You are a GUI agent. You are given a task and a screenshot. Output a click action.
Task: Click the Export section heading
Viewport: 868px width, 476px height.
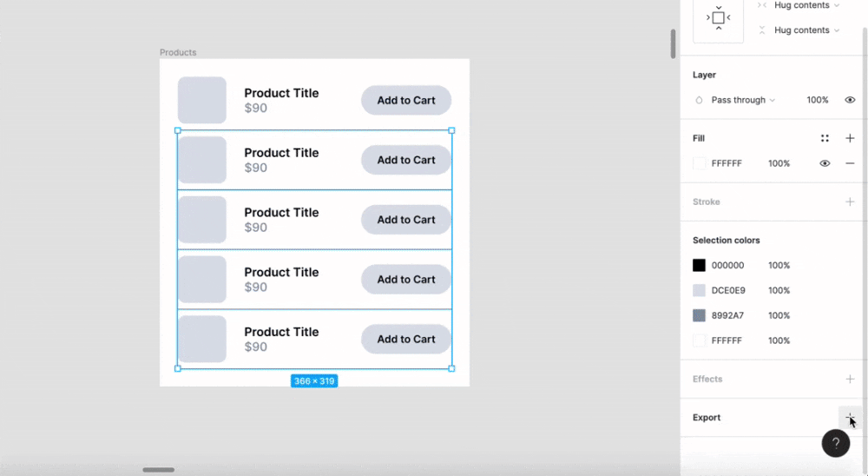[707, 418]
